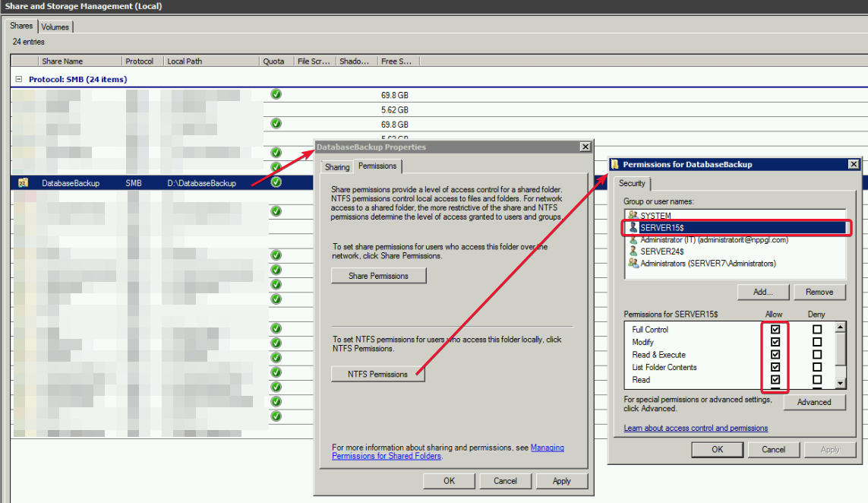Viewport: 868px width, 503px height.
Task: Click Add... to add a user
Action: (x=762, y=292)
